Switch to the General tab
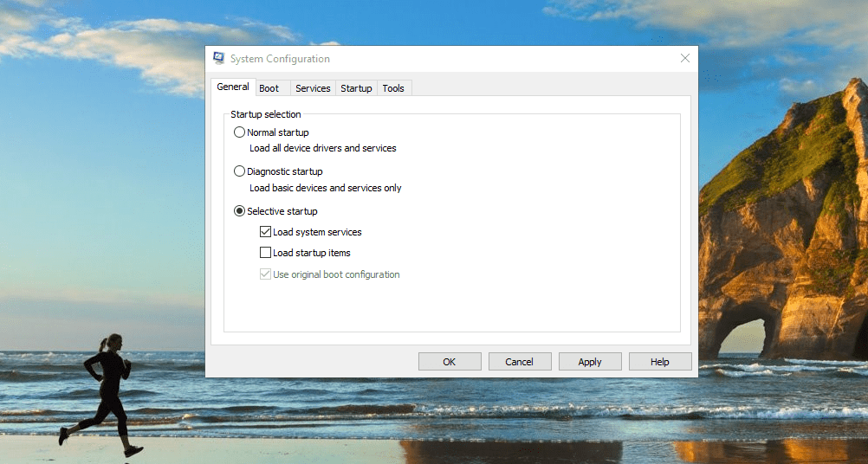The image size is (868, 464). [x=233, y=87]
